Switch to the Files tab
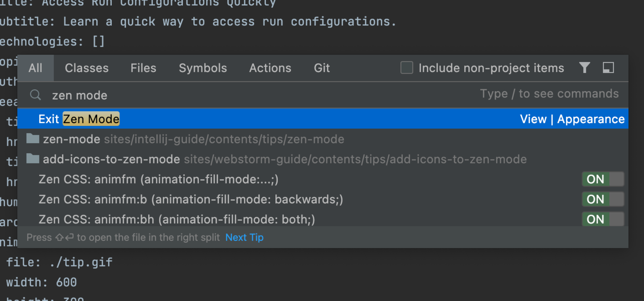 (143, 68)
